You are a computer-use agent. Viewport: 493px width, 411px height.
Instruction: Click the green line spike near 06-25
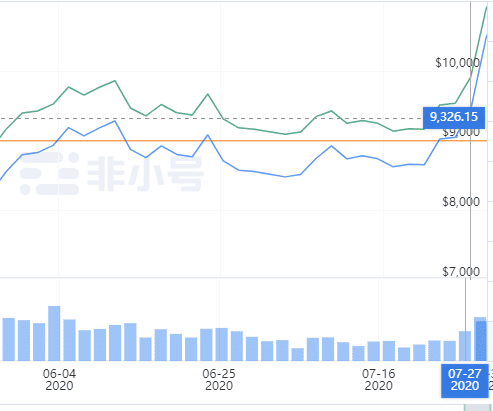(x=208, y=94)
